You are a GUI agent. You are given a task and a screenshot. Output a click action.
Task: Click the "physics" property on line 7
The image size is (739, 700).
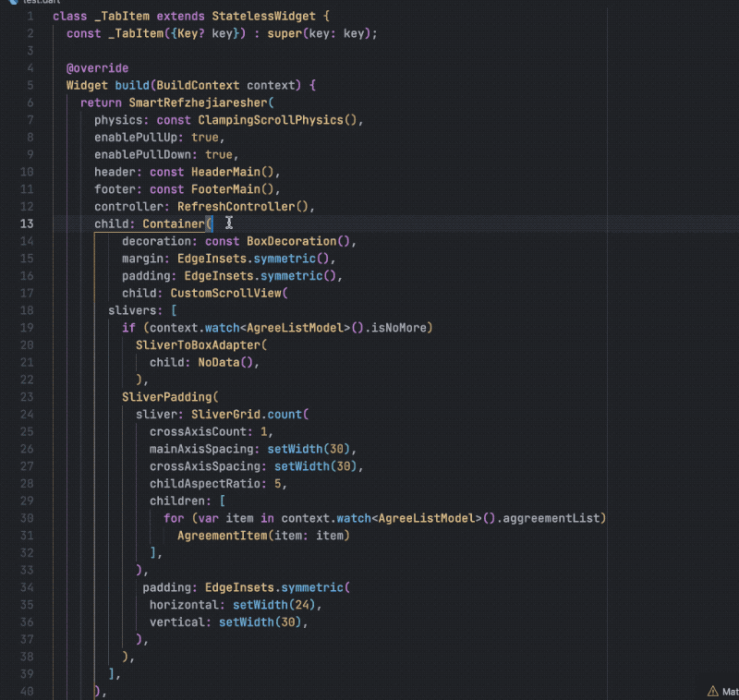[x=118, y=120]
